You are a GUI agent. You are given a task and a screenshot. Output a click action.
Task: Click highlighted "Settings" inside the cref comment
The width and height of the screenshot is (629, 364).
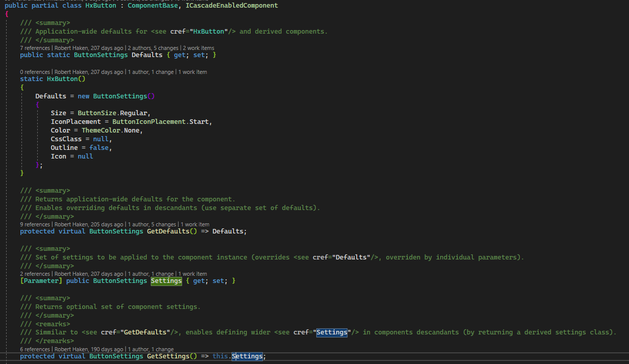(332, 332)
